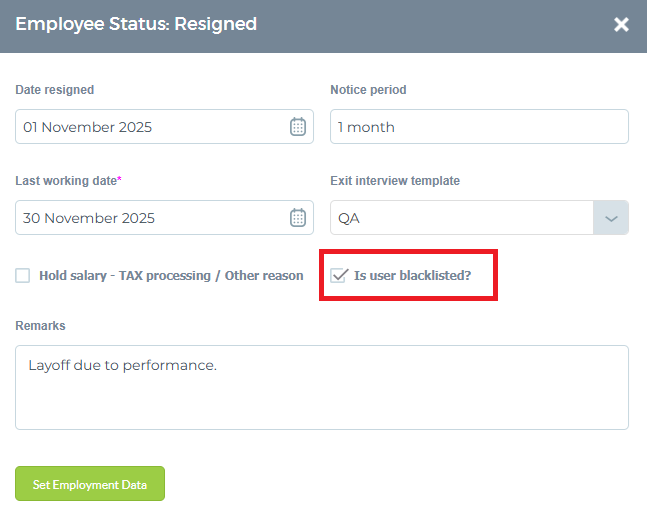Close the Employee Status dialog
Viewport: 647px width, 528px height.
point(621,24)
